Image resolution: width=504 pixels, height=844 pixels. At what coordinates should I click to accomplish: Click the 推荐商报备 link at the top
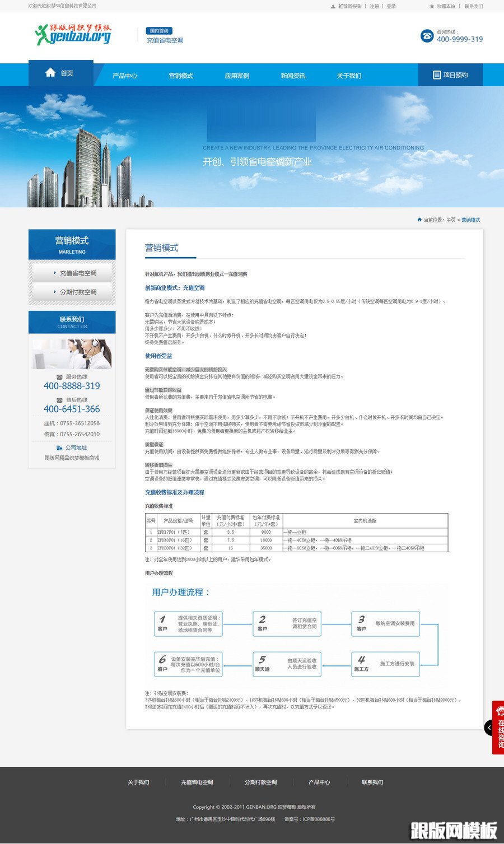tap(350, 7)
